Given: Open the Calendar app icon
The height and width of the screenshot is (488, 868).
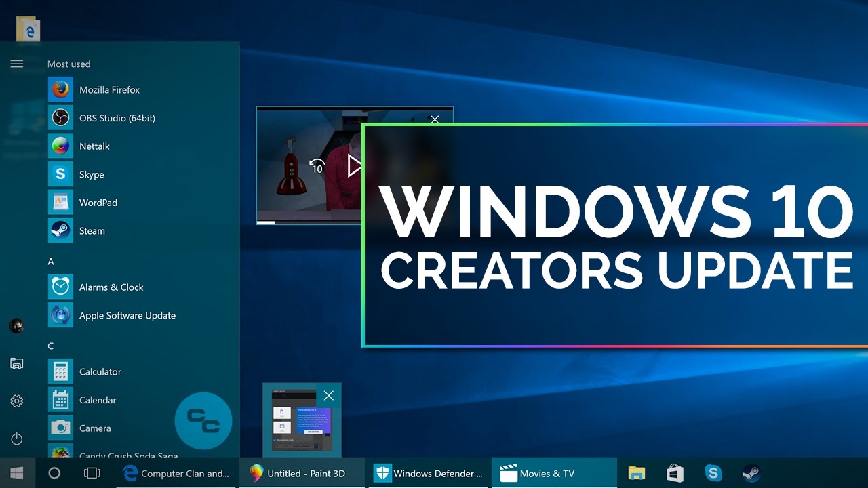Looking at the screenshot, I should coord(60,400).
